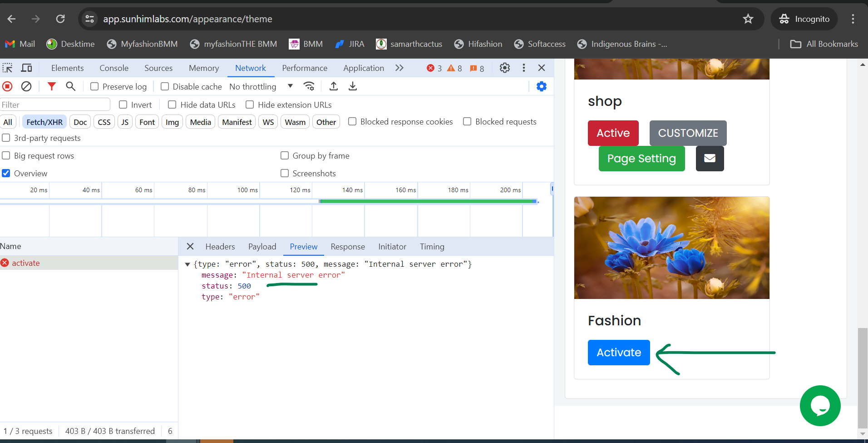868x443 pixels.
Task: View the raw Response tab
Action: (348, 246)
